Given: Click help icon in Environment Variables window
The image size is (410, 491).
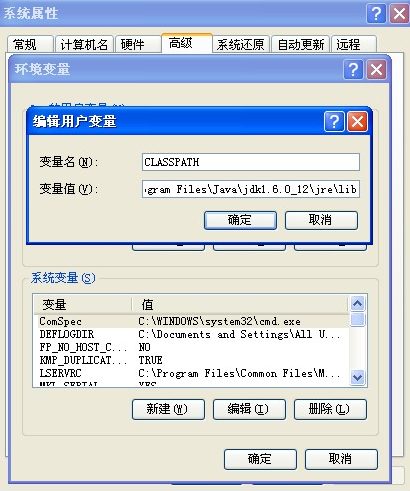Looking at the screenshot, I should coord(353,70).
